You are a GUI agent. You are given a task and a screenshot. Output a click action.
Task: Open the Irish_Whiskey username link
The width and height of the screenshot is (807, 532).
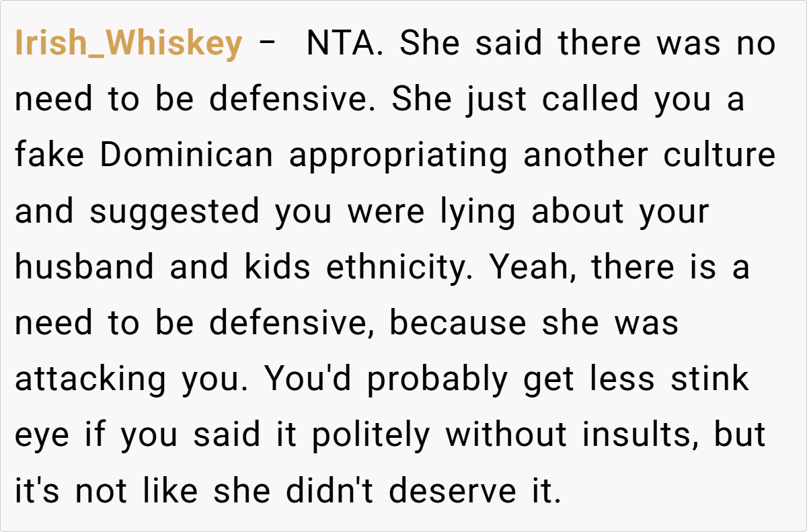coord(128,44)
